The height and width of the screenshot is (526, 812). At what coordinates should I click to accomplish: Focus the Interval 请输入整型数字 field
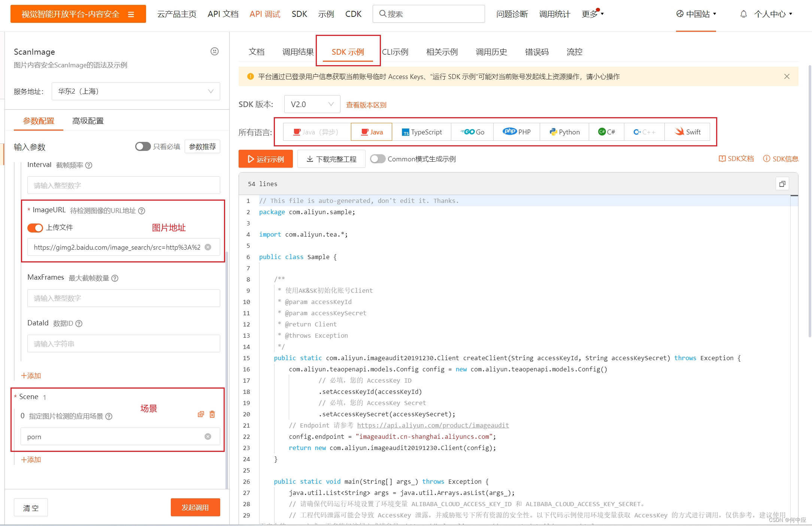point(124,185)
